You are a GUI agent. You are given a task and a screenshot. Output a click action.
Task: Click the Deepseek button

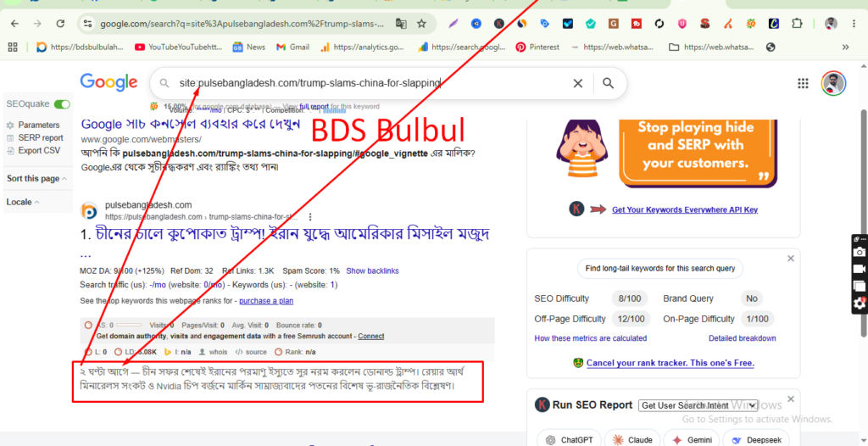756,440
